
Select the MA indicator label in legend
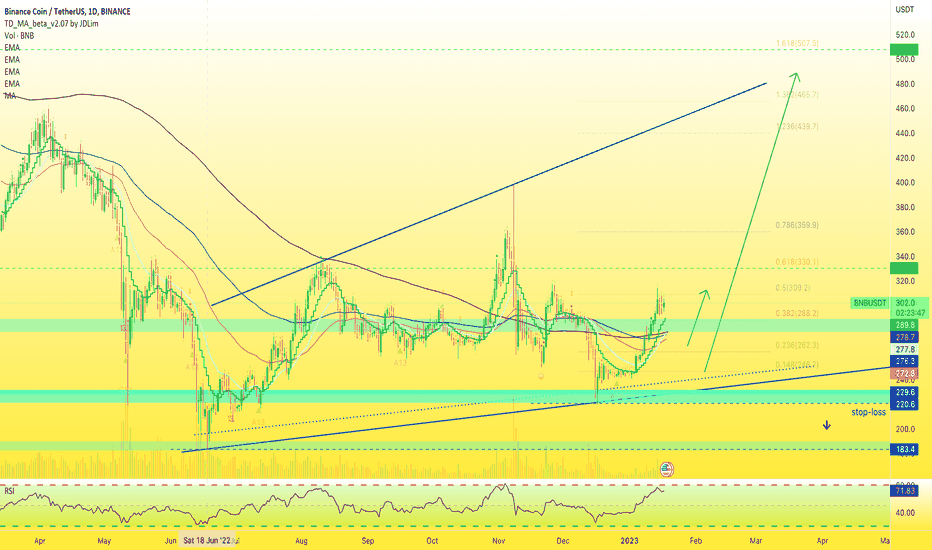pyautogui.click(x=10, y=96)
